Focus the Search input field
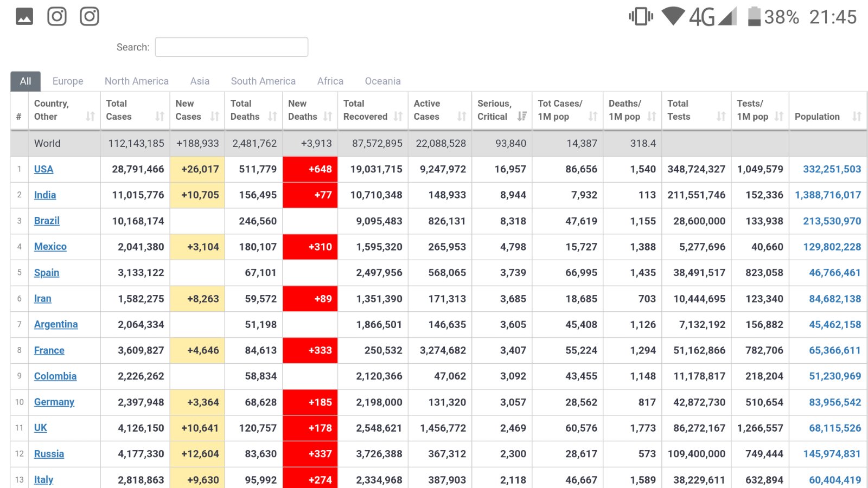868x488 pixels. (x=232, y=47)
